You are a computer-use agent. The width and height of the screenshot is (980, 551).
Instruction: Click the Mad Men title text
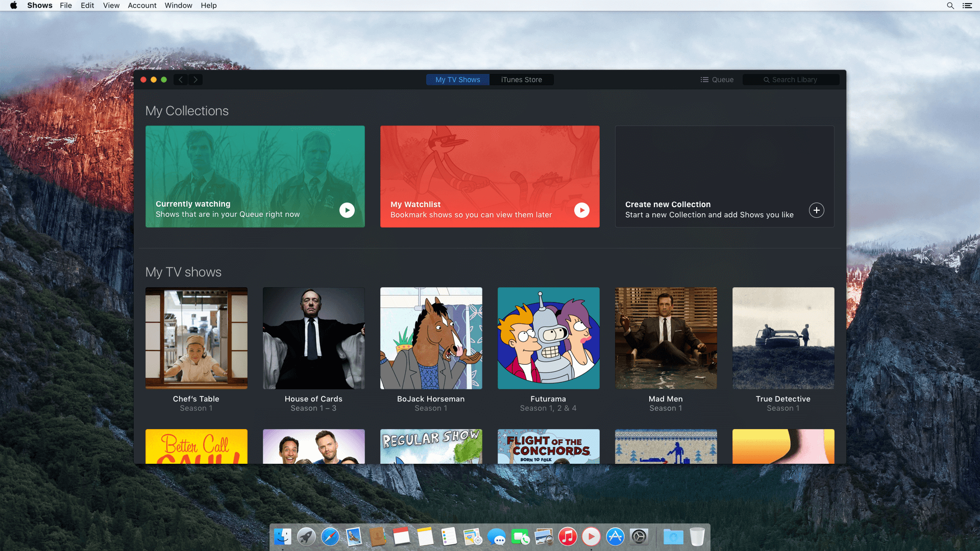[x=666, y=399]
